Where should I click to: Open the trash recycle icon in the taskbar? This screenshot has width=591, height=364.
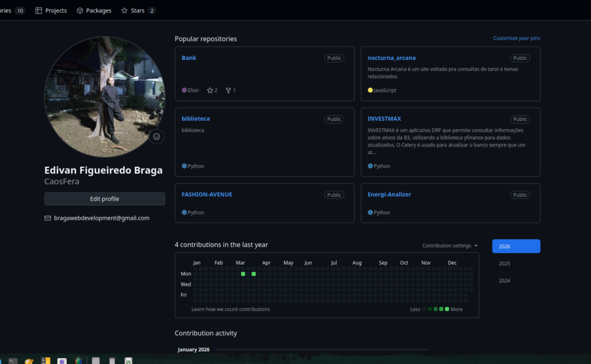129,361
